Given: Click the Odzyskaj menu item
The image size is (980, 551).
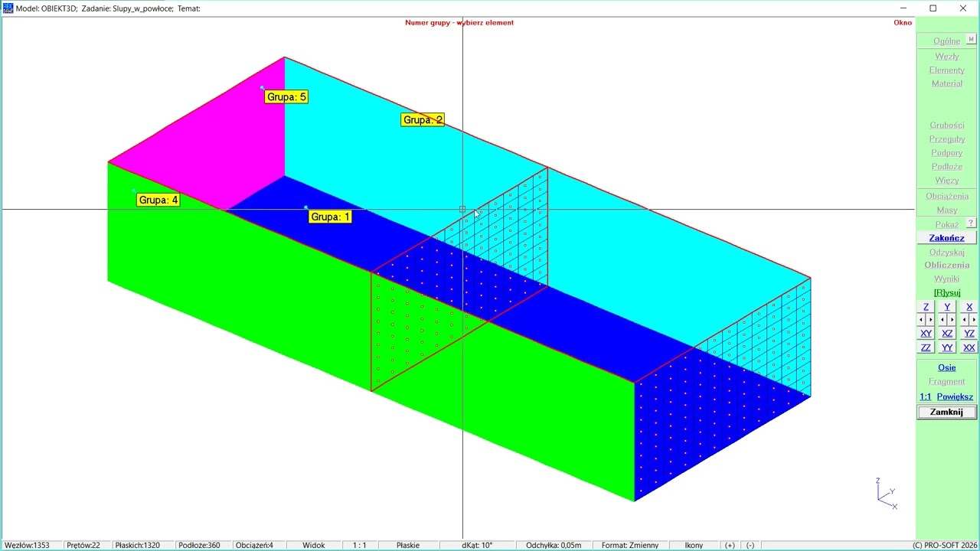Looking at the screenshot, I should pyautogui.click(x=947, y=253).
